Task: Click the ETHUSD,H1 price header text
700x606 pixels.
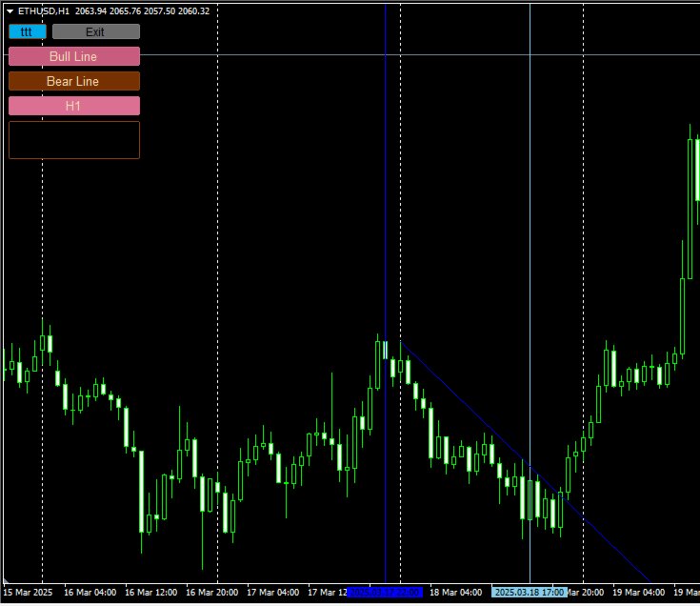Action: click(x=114, y=11)
